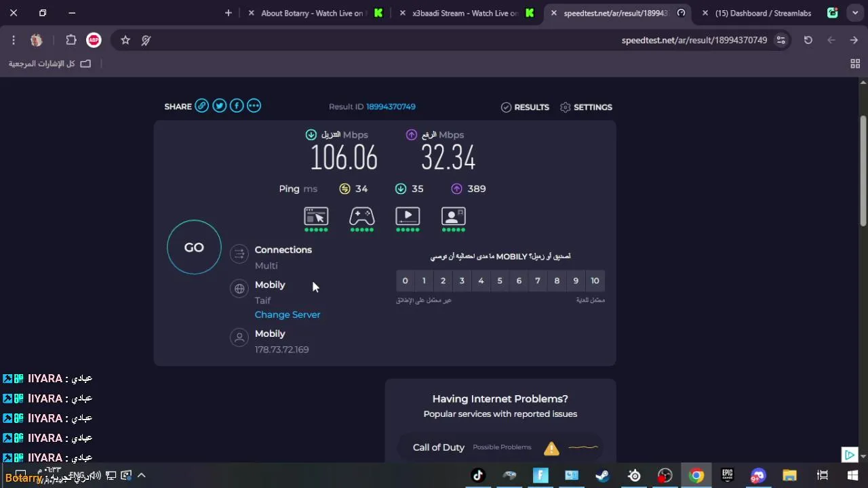Click the page vertical scrollbar
The width and height of the screenshot is (868, 488).
(x=863, y=171)
